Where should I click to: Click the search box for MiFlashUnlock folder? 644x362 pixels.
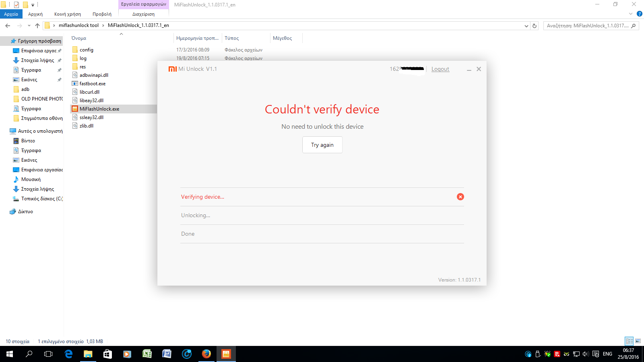click(588, 26)
